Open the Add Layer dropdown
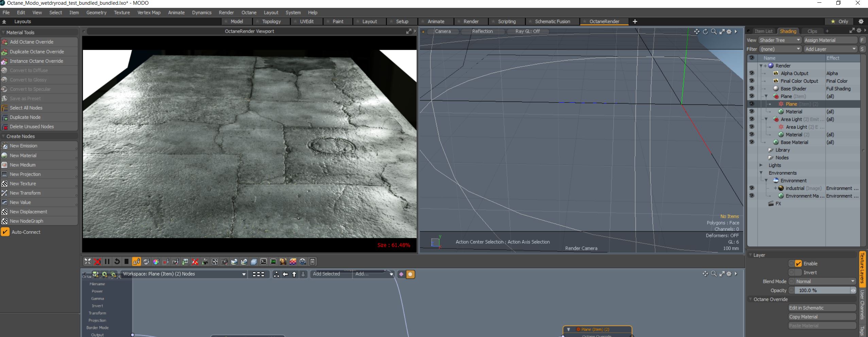 [x=830, y=49]
